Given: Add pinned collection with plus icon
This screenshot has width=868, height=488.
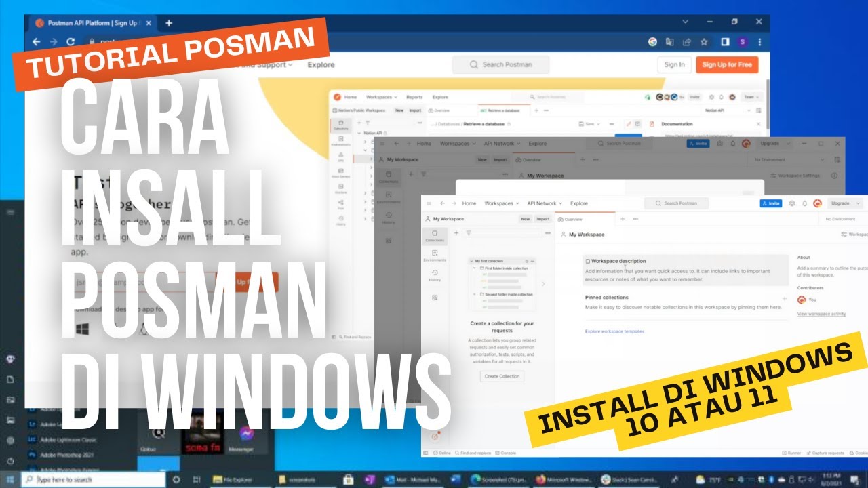Looking at the screenshot, I should [785, 298].
